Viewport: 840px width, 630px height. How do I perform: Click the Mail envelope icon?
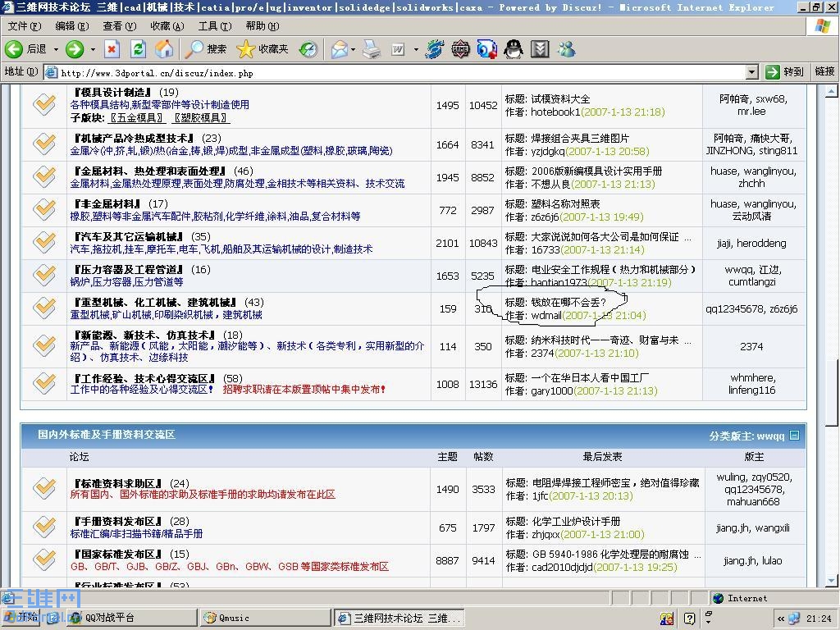339,49
